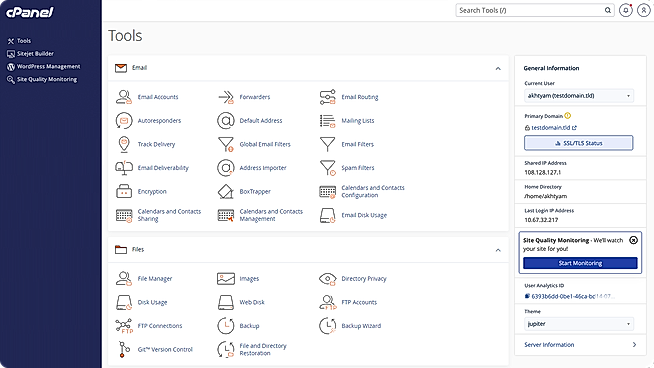Click the SSL/TLS Status button

579,143
